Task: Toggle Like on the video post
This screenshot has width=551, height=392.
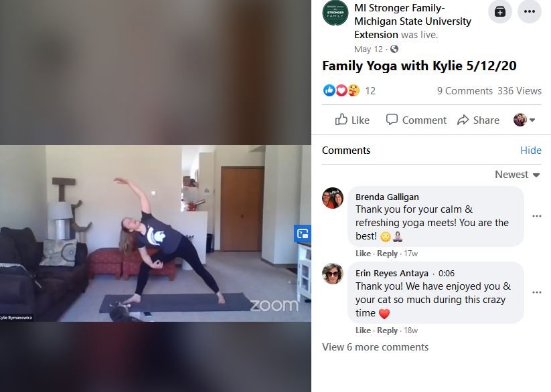Action: pyautogui.click(x=351, y=120)
